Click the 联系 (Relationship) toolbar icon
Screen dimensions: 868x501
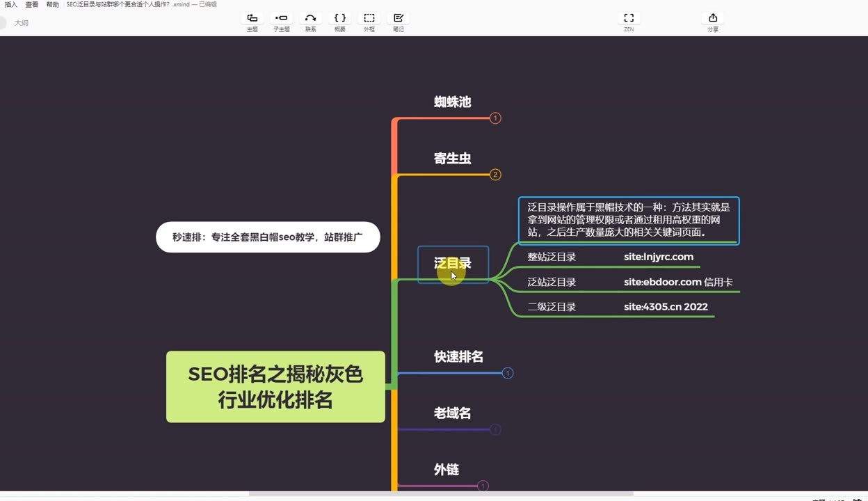tap(310, 18)
